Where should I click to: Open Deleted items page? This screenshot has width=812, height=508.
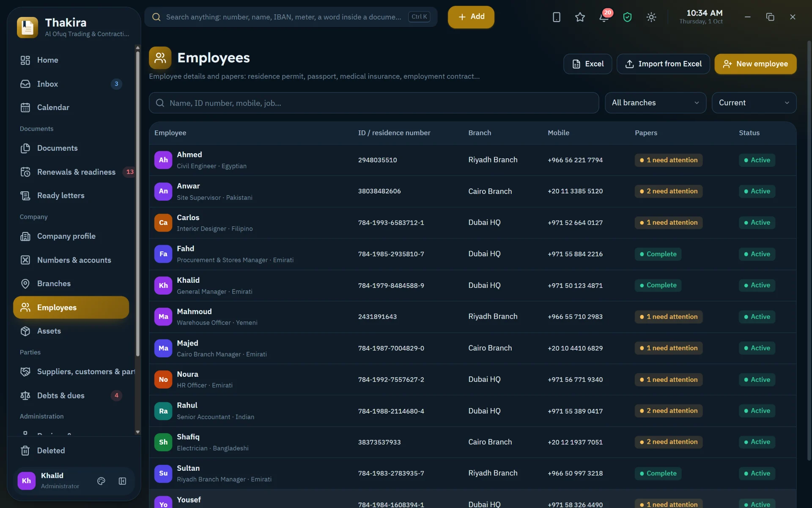(71, 450)
